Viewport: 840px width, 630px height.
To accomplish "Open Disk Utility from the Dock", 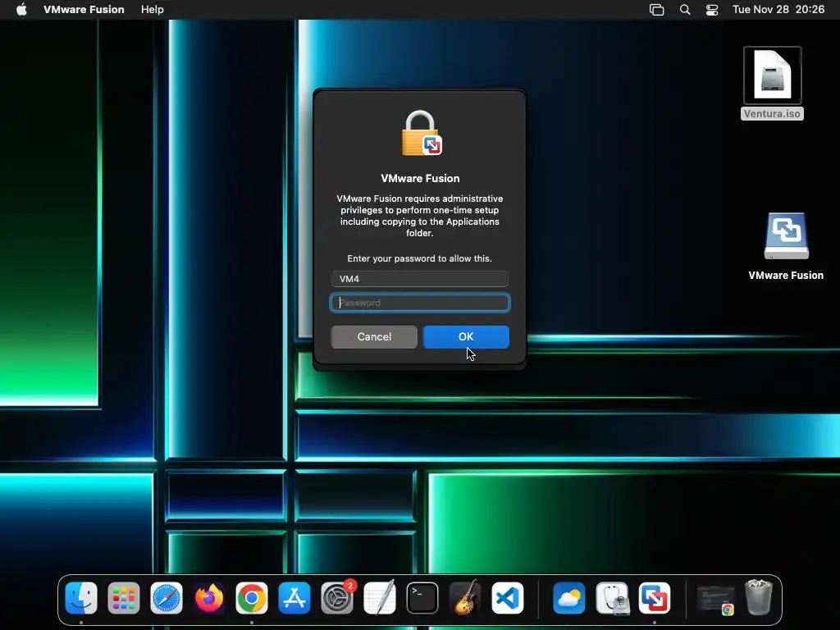I will [612, 598].
